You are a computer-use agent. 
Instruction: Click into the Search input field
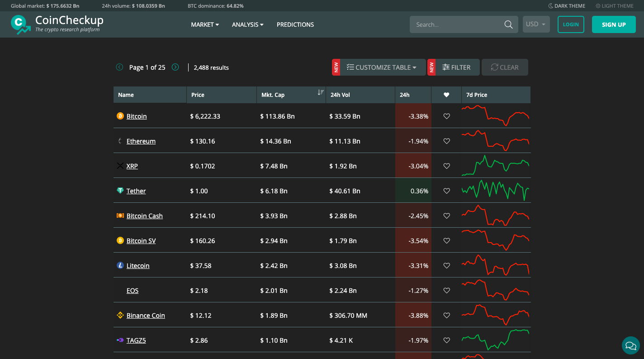click(x=457, y=24)
